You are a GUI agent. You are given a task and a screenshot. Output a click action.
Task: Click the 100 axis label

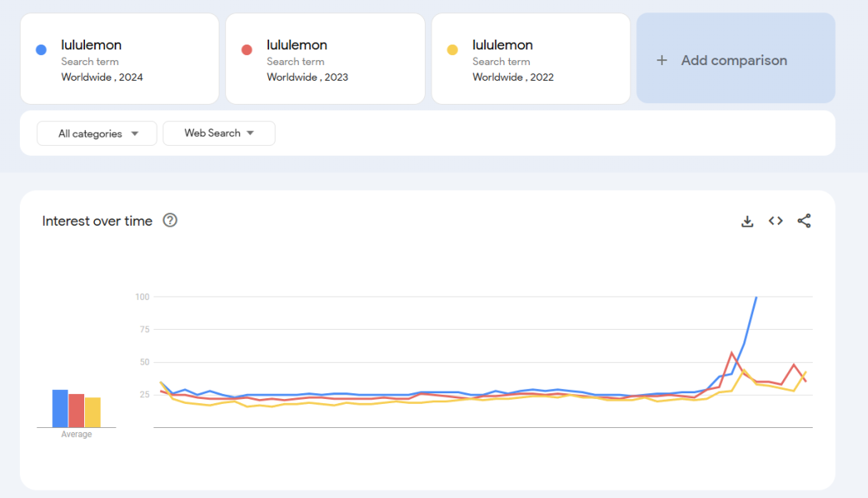[x=142, y=297]
